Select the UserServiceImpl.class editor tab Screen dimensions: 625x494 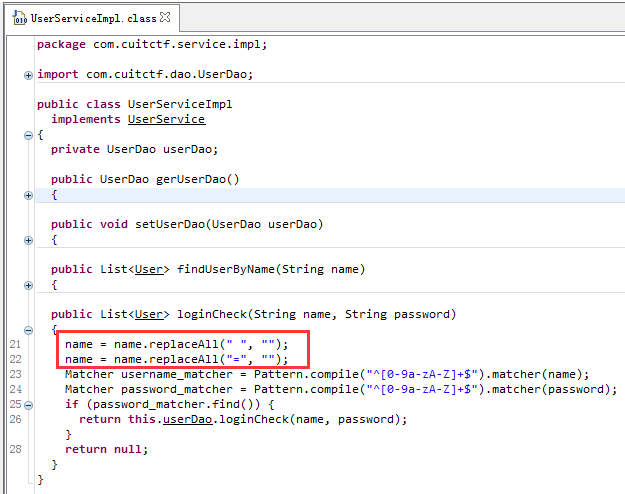[93, 17]
